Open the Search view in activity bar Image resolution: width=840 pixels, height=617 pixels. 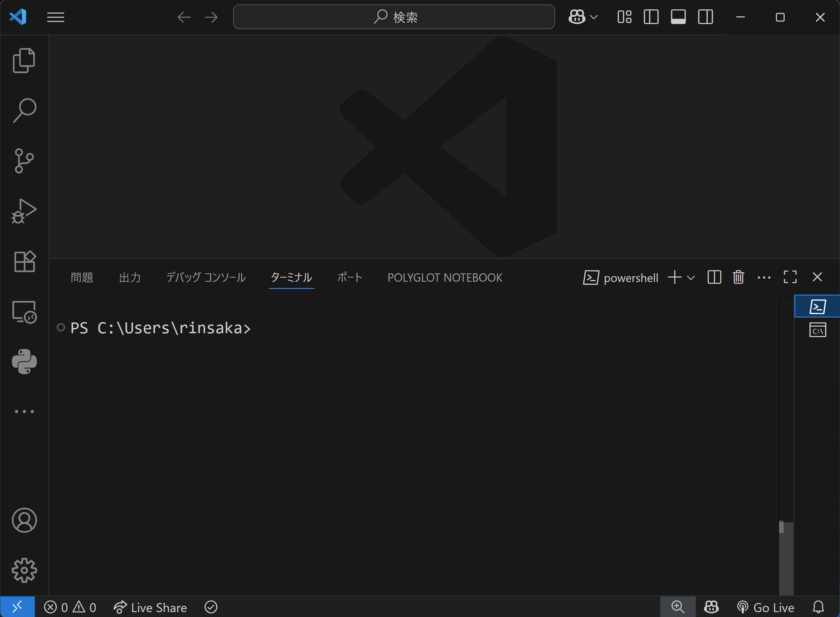[24, 110]
